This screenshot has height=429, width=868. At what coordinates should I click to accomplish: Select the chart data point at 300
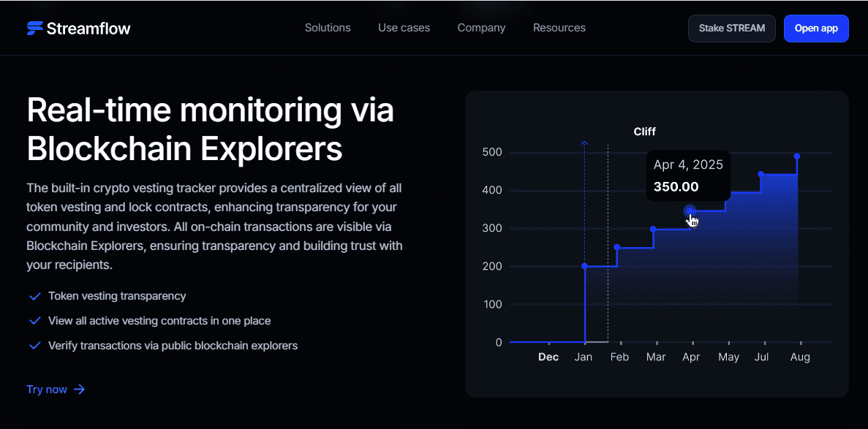tap(653, 229)
